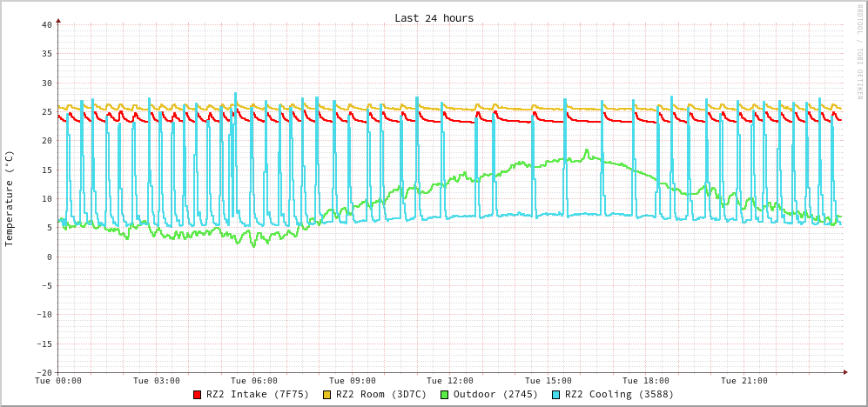Click the green Outdoor legend swatch
Screen dimensions: 868x407
pos(445,395)
